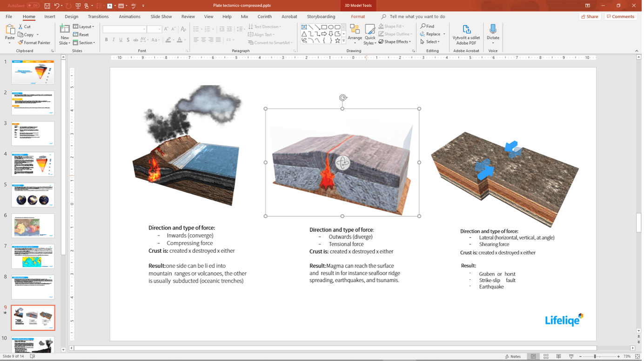Open the Layout dropdown
644x362 pixels.
pyautogui.click(x=84, y=26)
